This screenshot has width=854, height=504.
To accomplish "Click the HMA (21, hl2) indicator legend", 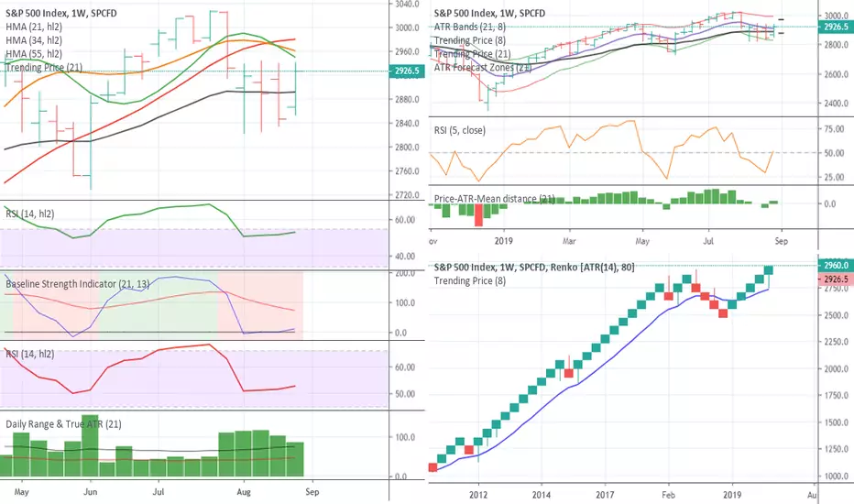I will [34, 27].
